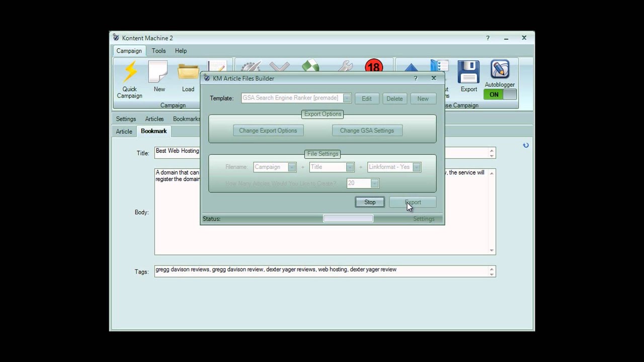Click the green checkered icon in ribbon
This screenshot has height=362, width=644.
tap(310, 66)
